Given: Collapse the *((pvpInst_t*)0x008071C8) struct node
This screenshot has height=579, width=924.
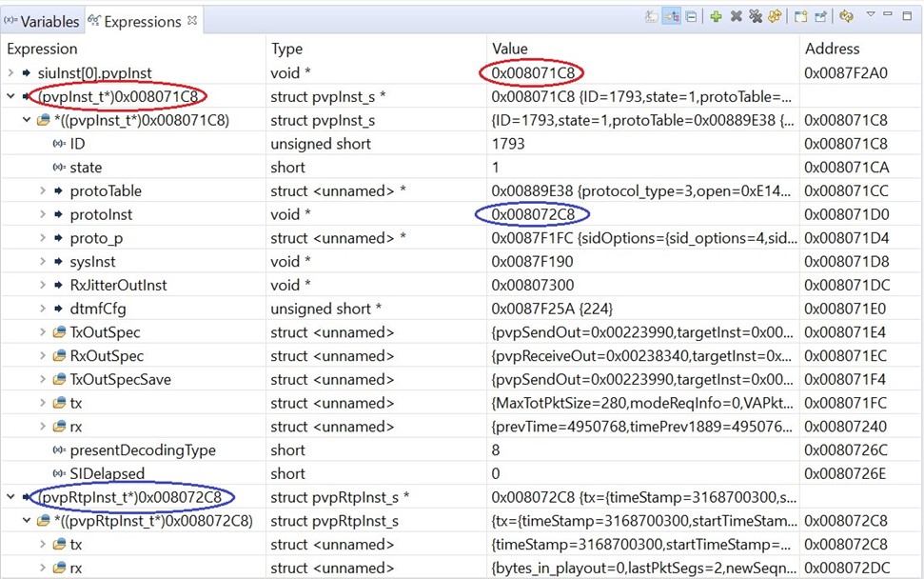Looking at the screenshot, I should (27, 120).
